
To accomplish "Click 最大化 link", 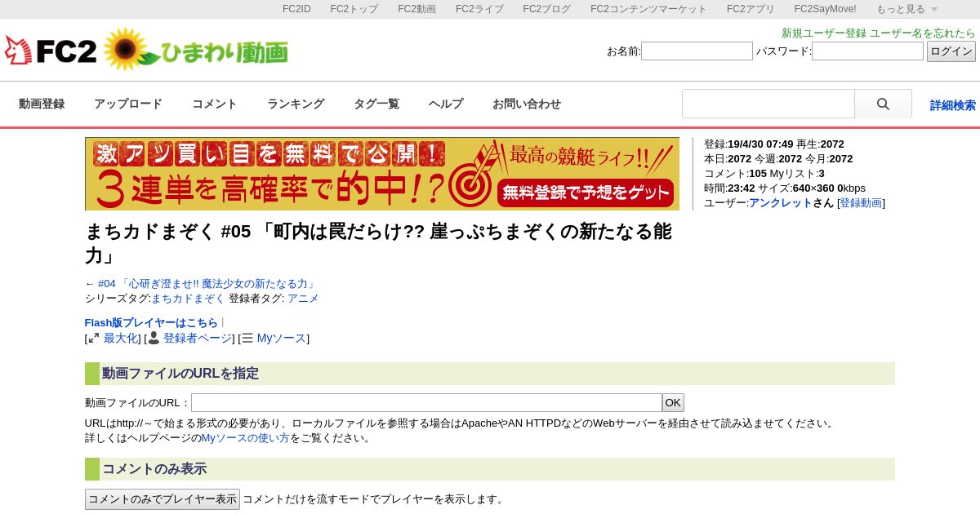I will [x=120, y=338].
